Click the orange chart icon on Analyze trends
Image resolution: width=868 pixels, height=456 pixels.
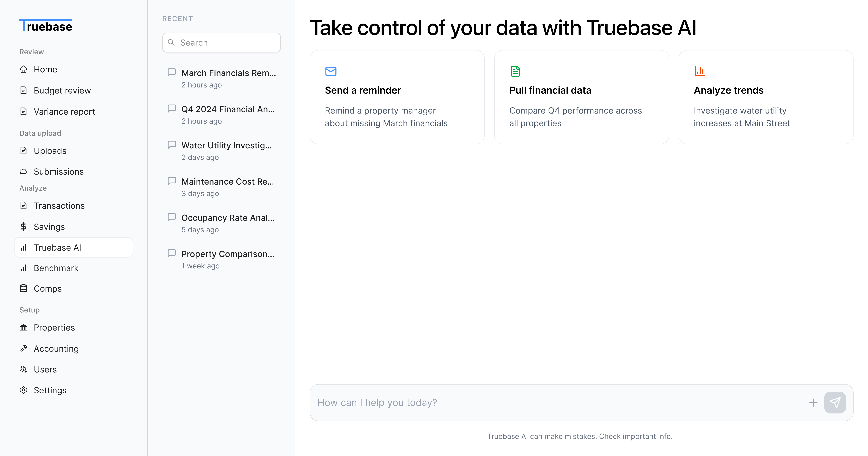[700, 71]
